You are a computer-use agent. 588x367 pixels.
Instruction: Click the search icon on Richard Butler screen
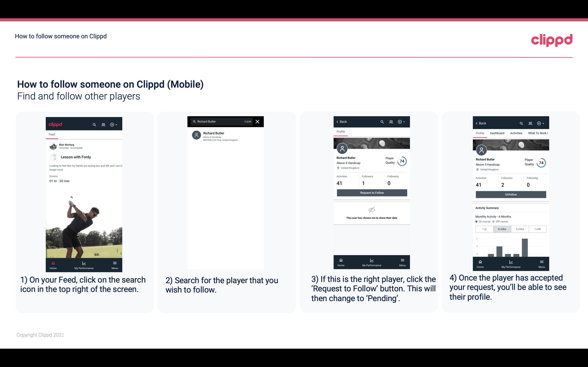(x=382, y=122)
